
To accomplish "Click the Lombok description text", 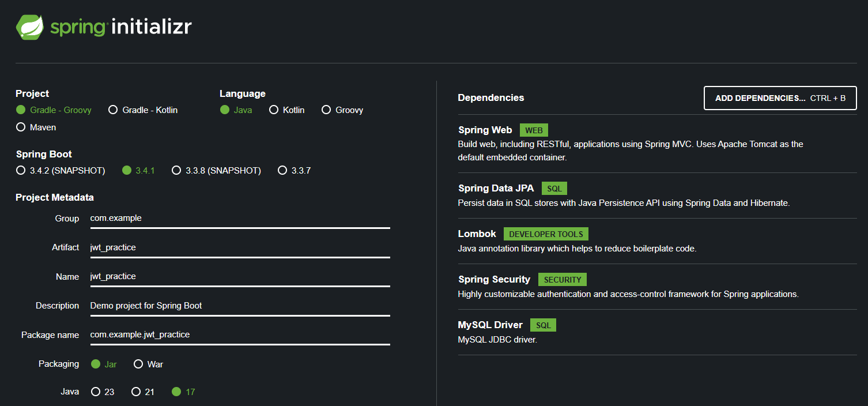I will (x=577, y=249).
